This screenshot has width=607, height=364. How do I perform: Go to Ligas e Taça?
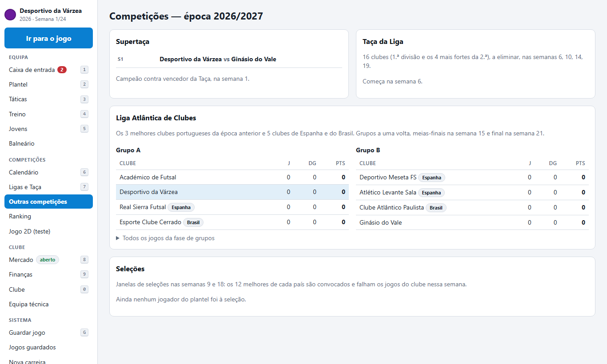click(48, 187)
